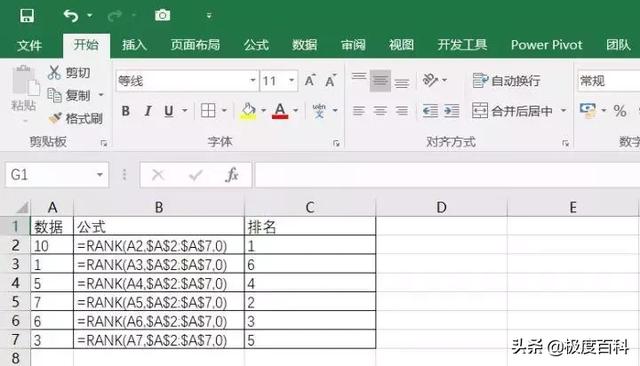Viewport: 640px width, 366px height.
Task: Click 合并后居中 merge and center button
Action: pos(513,111)
